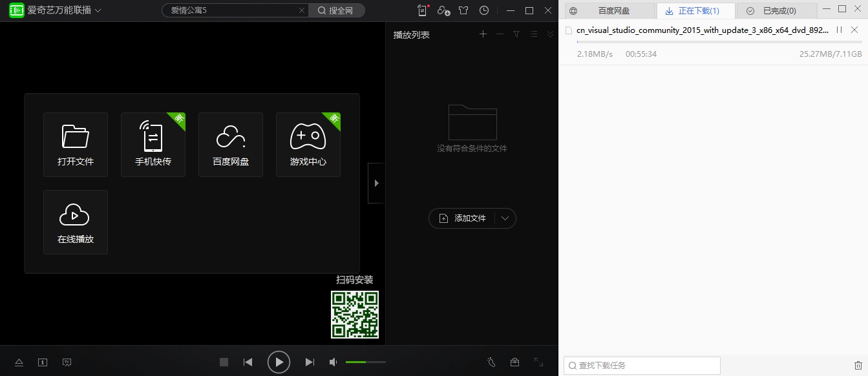
Task: Click the globe icon on 百度网盘 tab
Action: pos(573,11)
